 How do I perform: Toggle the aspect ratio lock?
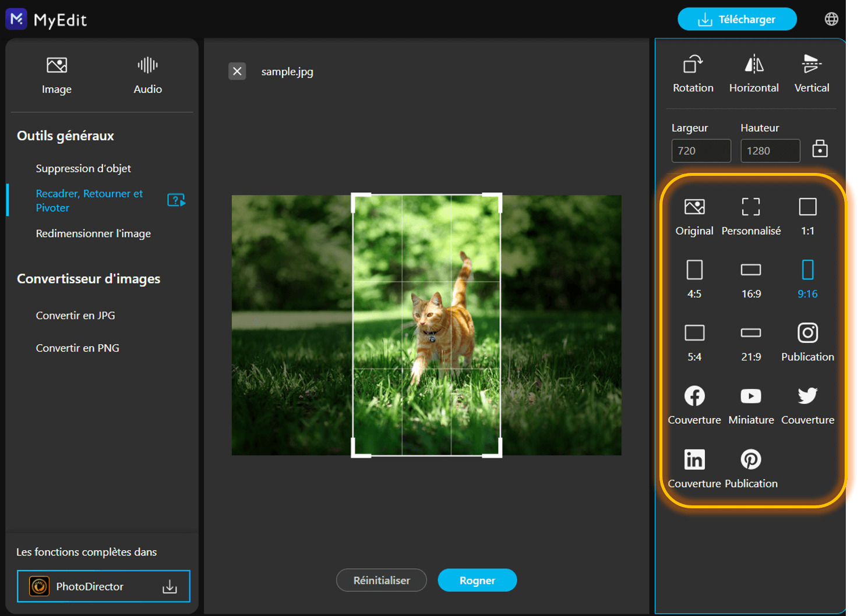click(820, 149)
